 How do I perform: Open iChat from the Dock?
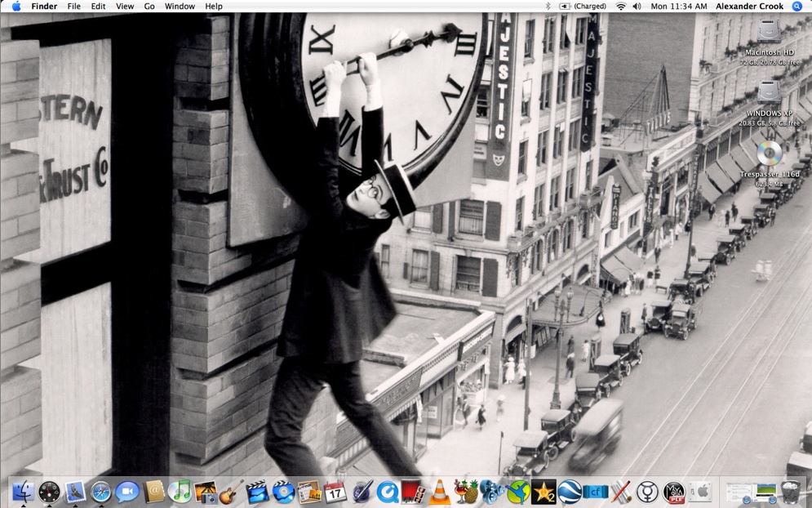pos(127,492)
